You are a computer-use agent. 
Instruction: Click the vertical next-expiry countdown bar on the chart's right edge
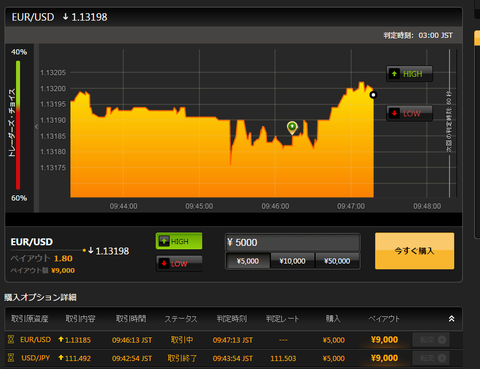[449, 123]
